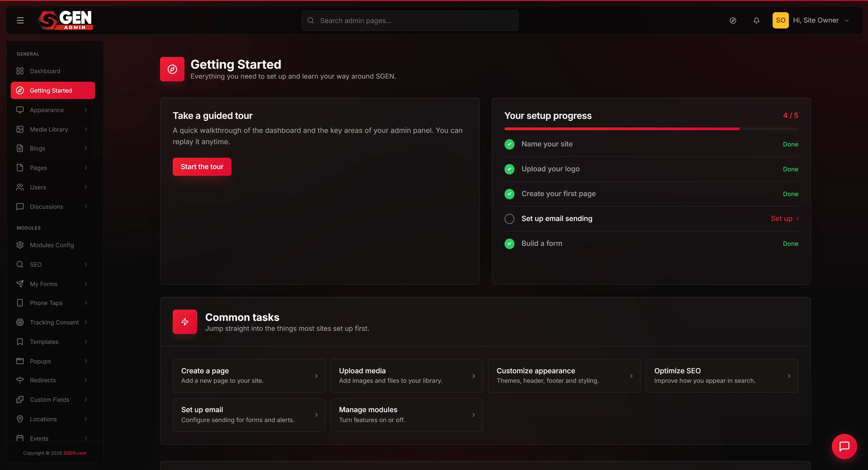Open the Create a page task card
This screenshot has width=868, height=470.
coord(249,376)
